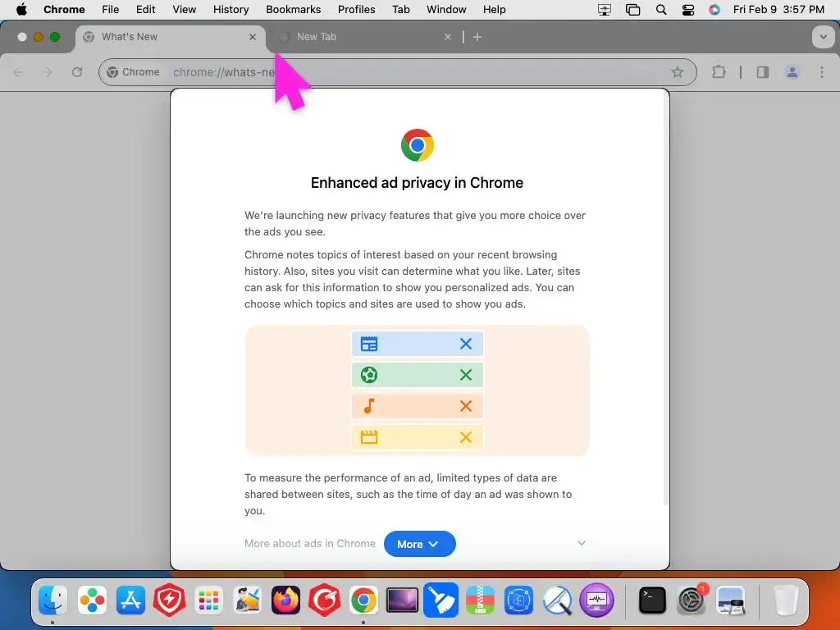Open Chrome three-dot menu

tap(822, 72)
